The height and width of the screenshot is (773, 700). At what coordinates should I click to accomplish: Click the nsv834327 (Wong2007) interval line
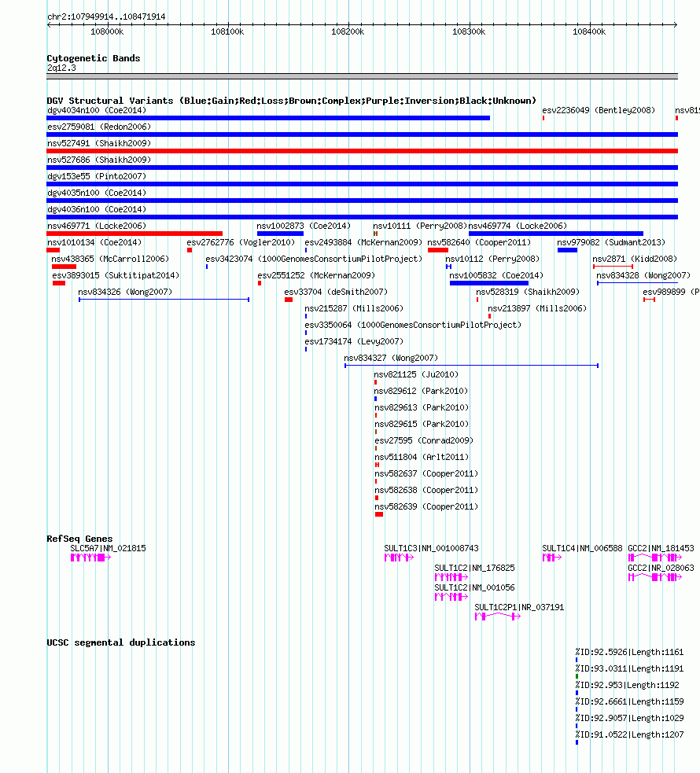click(472, 366)
